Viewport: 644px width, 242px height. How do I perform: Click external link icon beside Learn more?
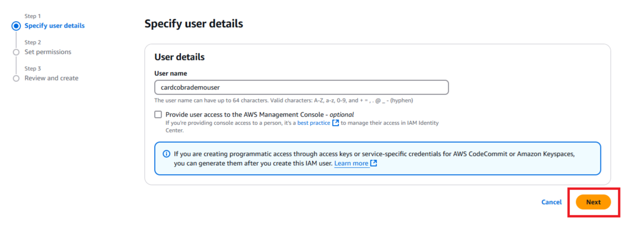pos(373,163)
